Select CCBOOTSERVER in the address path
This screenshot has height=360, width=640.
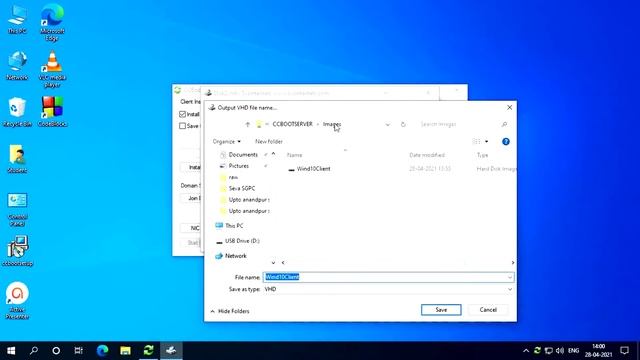pyautogui.click(x=292, y=124)
